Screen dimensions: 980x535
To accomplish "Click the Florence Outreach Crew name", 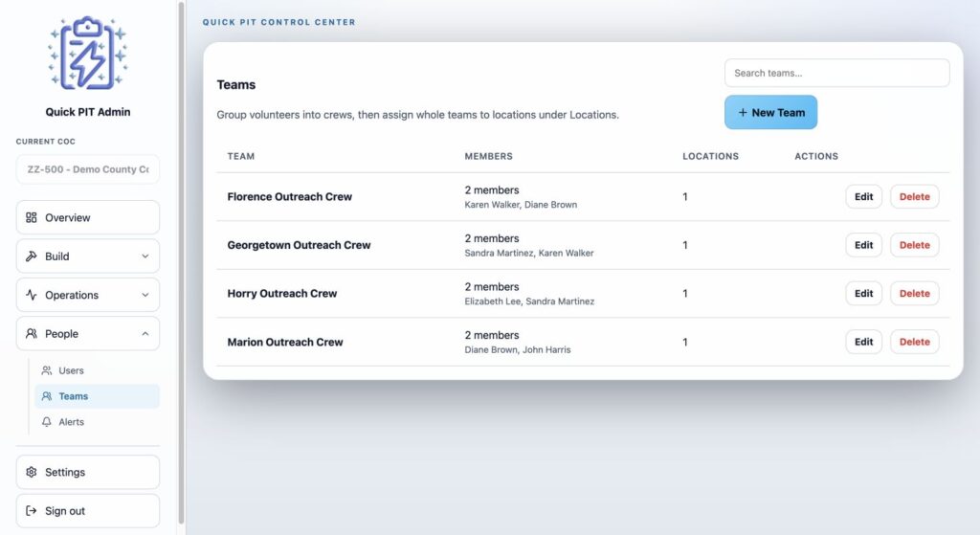I will coord(289,197).
